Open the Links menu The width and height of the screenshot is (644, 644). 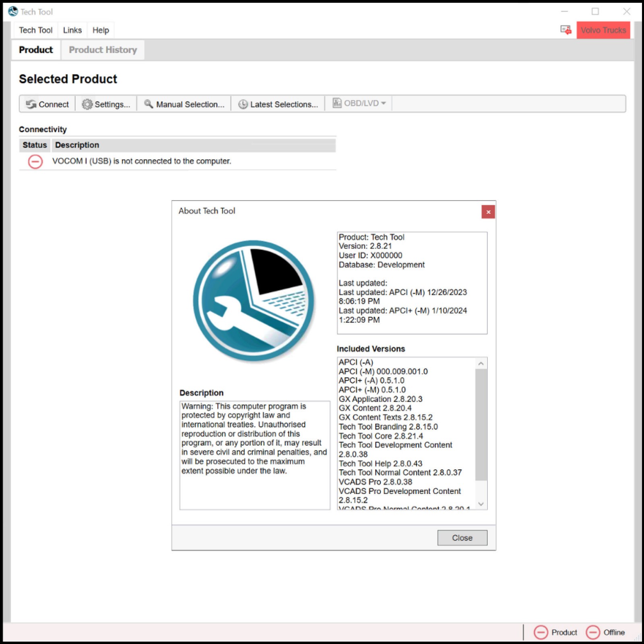click(72, 30)
